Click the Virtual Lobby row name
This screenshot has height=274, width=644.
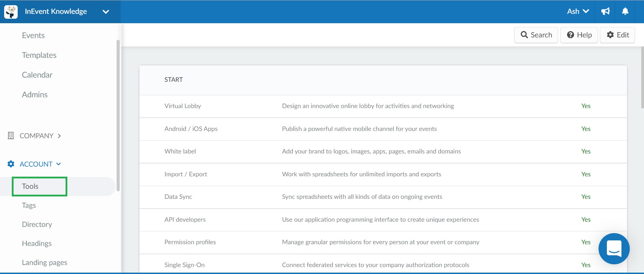[x=183, y=106]
